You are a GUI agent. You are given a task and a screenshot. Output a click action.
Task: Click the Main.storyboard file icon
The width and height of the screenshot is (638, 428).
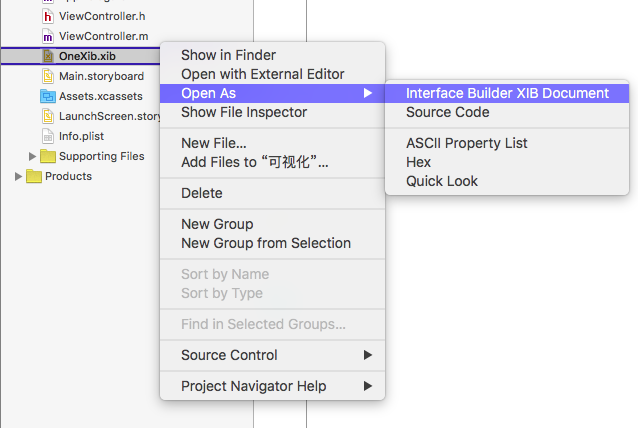coord(48,76)
